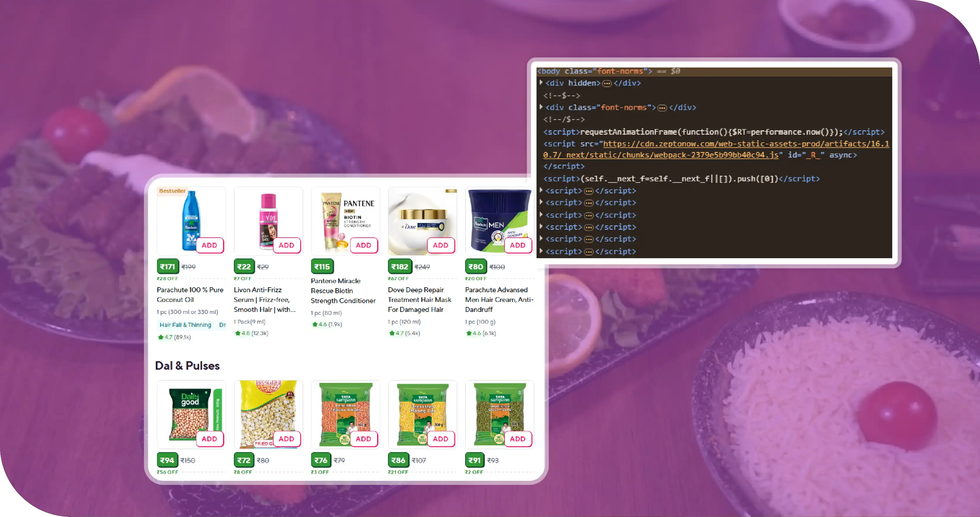Click the Pantene Miracle Rescue Biotin title

click(343, 291)
